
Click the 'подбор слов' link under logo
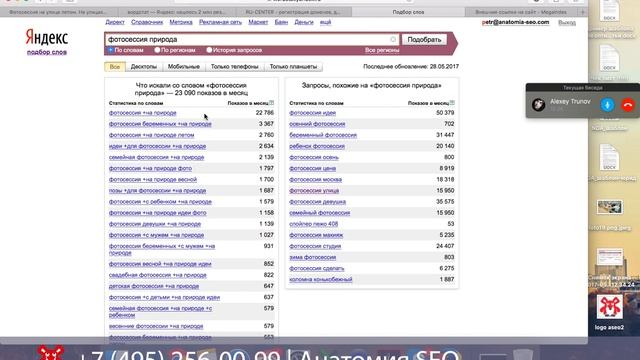pyautogui.click(x=47, y=52)
